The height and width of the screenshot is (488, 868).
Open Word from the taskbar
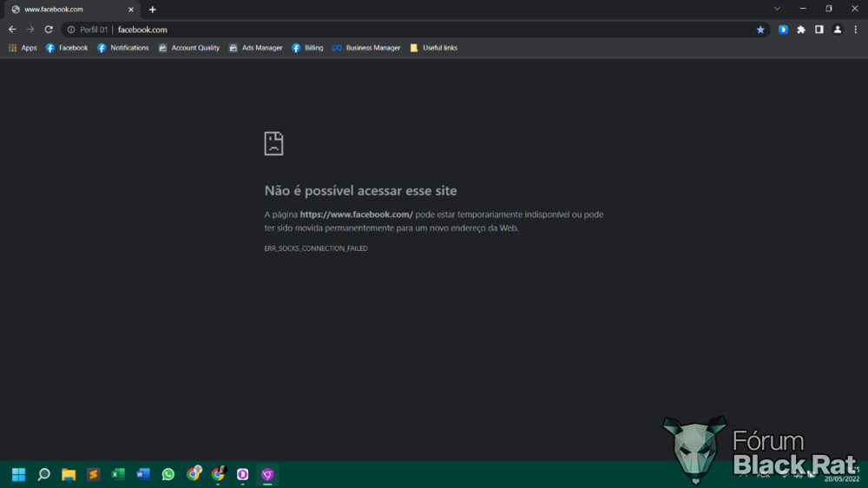143,475
